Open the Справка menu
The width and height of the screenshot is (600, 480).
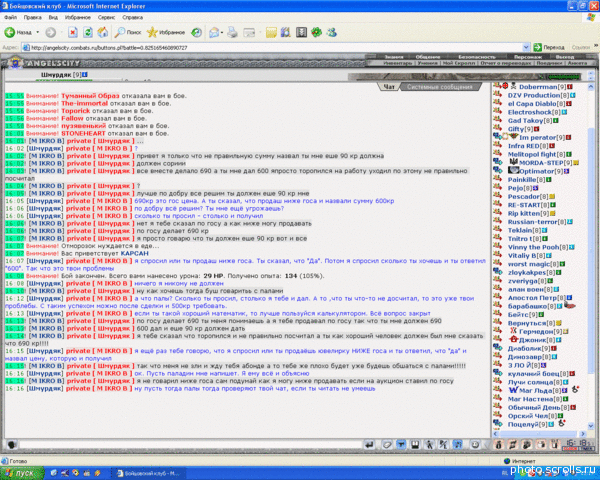(x=132, y=17)
